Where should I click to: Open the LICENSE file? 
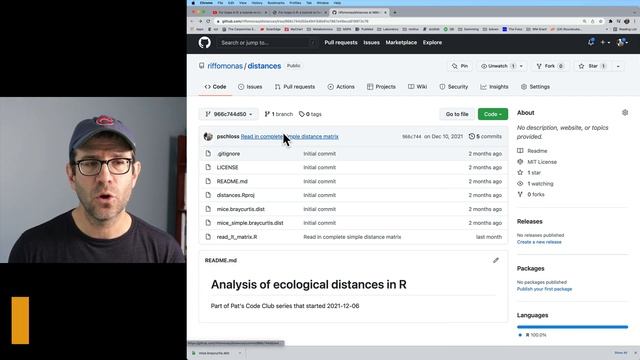pos(227,167)
